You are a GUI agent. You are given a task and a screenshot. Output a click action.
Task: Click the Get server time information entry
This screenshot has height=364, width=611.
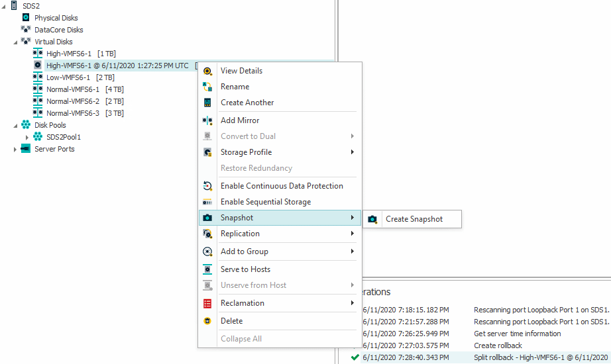point(517,334)
